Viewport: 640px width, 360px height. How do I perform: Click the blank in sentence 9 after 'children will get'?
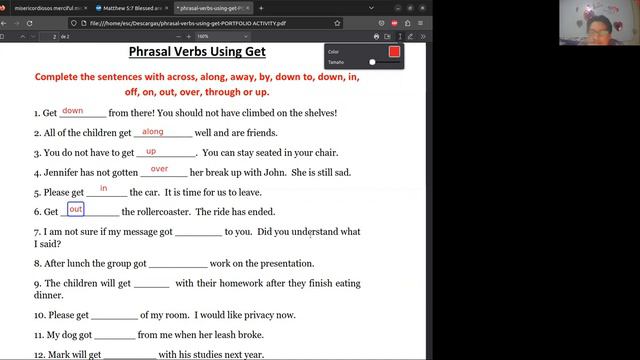click(x=151, y=284)
